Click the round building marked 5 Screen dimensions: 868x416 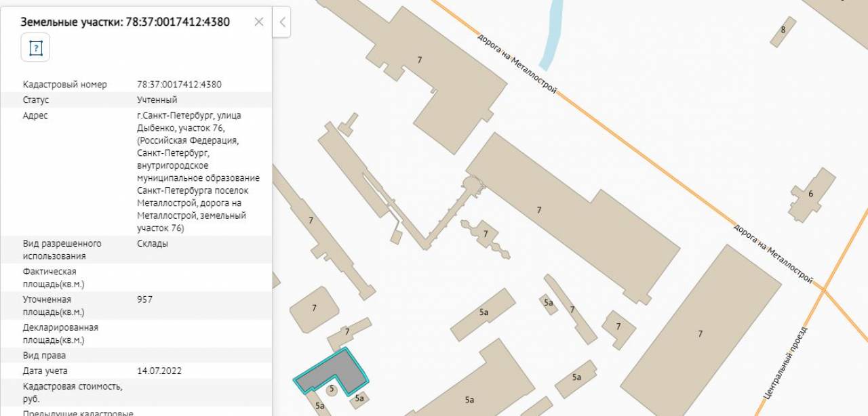click(x=331, y=389)
